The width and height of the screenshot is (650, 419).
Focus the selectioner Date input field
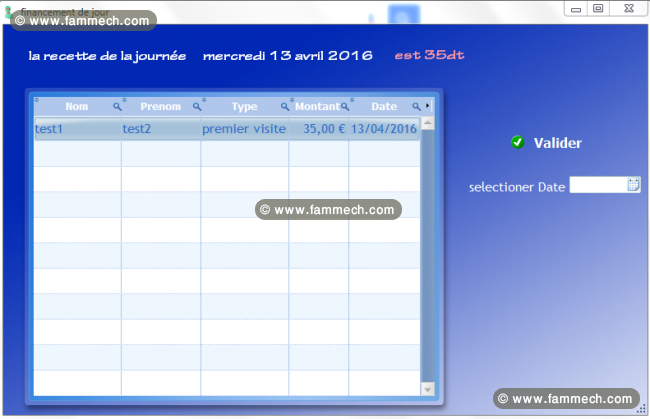[x=599, y=184]
